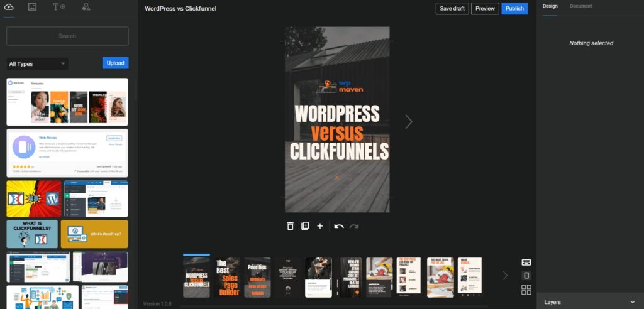Select first page thumbnail in carousel
The width and height of the screenshot is (644, 309).
[x=196, y=278]
